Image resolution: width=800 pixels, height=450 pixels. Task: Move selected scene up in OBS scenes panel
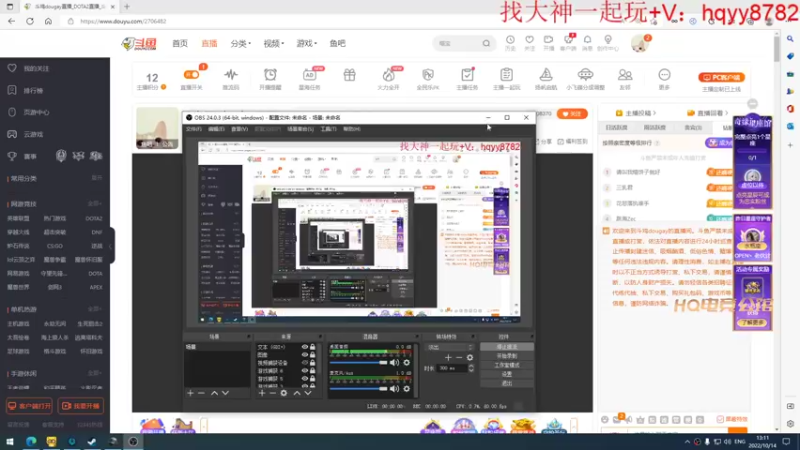pos(214,393)
